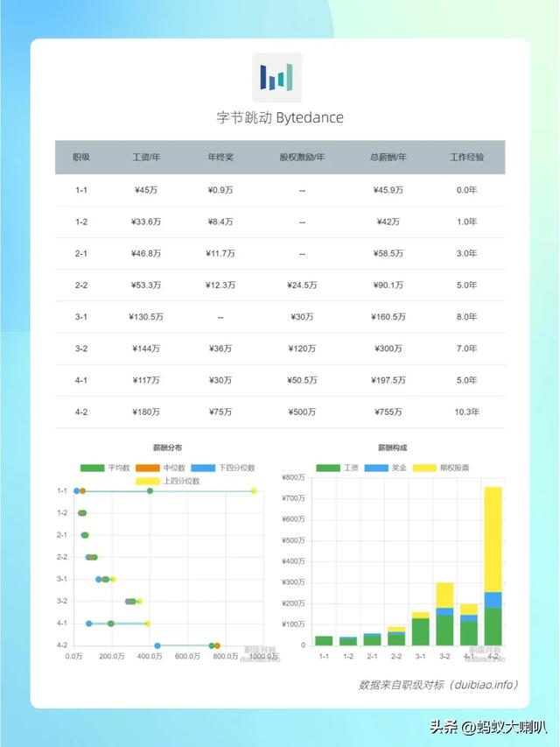
Task: Click the ¥90.1万 total cell
Action: pyautogui.click(x=388, y=285)
